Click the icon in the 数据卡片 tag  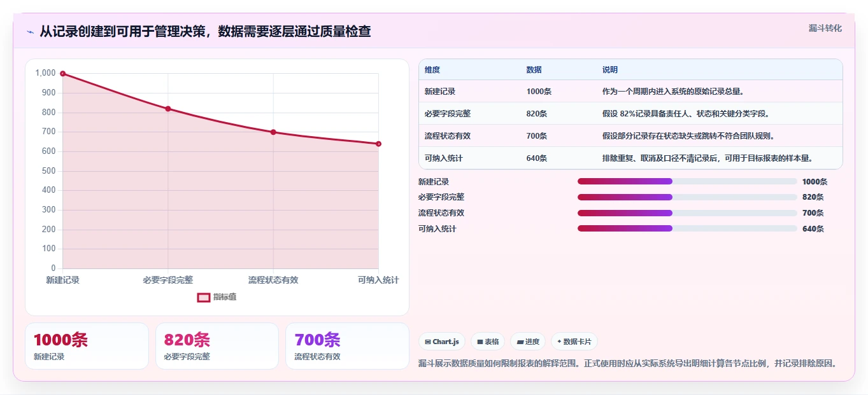(x=559, y=342)
